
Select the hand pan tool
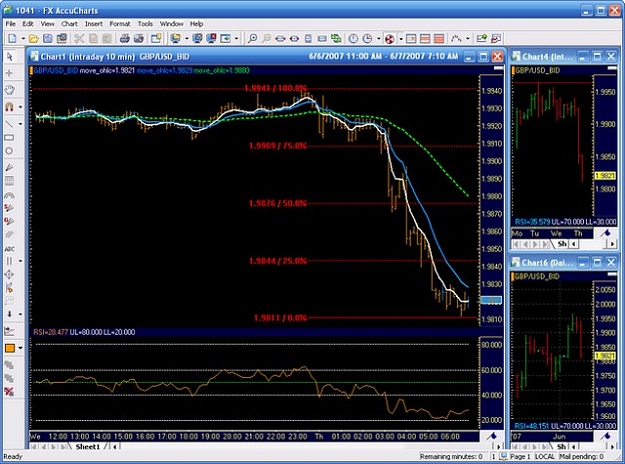(x=10, y=89)
